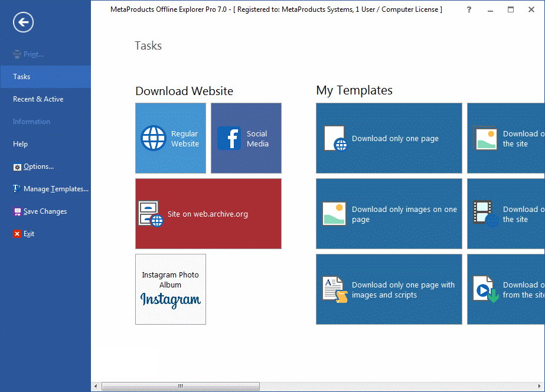Click the film strip icon in templates

485,214
